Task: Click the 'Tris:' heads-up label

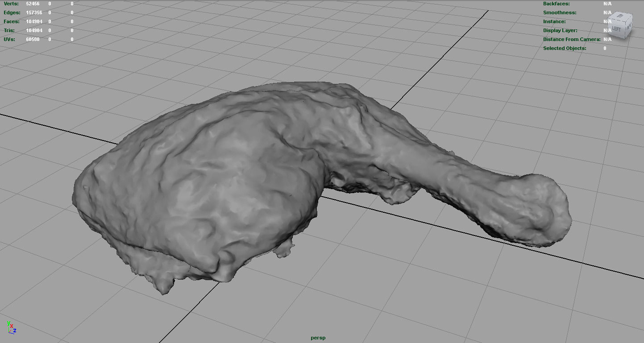Action: point(9,30)
